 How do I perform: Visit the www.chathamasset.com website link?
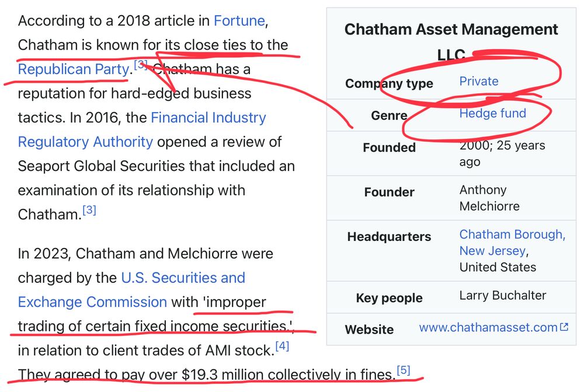coord(488,327)
